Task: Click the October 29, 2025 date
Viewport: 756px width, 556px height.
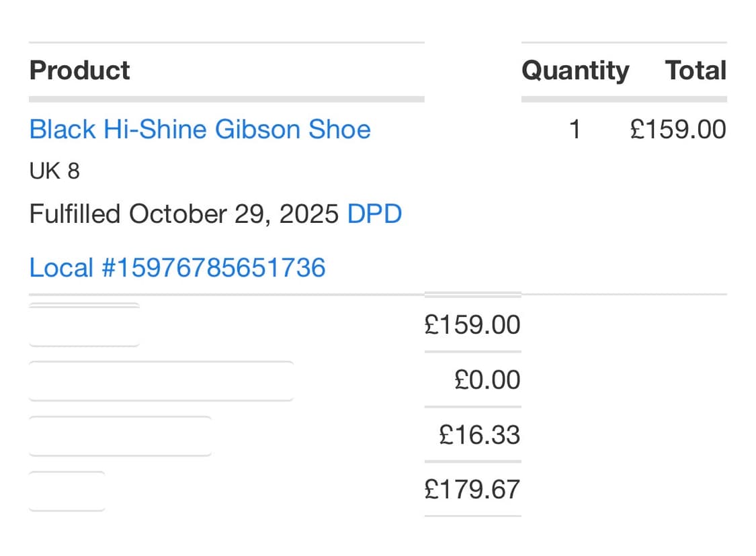Action: pyautogui.click(x=234, y=214)
